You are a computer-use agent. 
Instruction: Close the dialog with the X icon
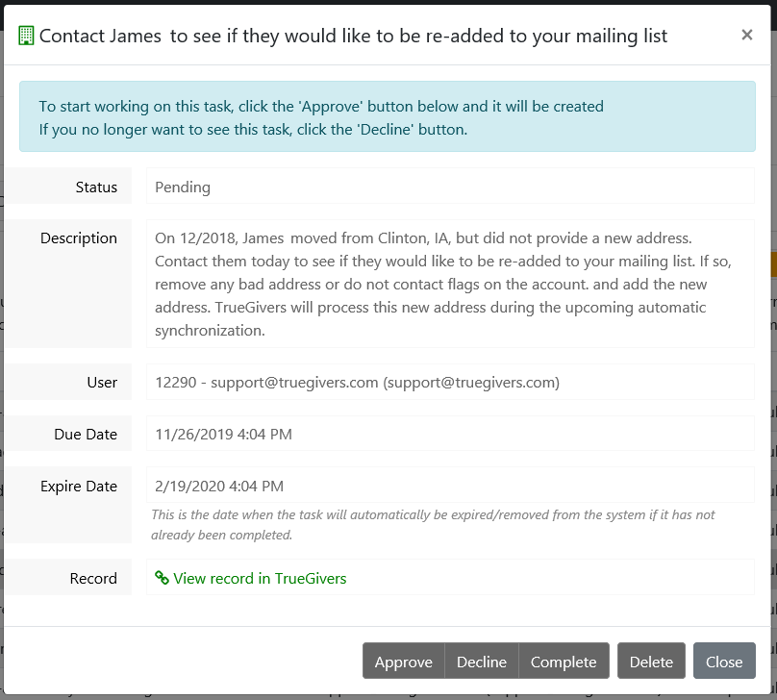(x=746, y=36)
